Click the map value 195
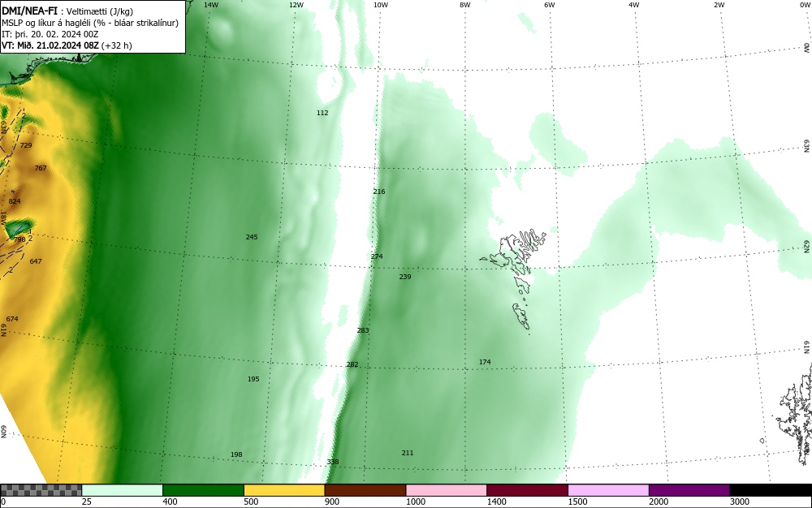812x508 pixels. [253, 379]
